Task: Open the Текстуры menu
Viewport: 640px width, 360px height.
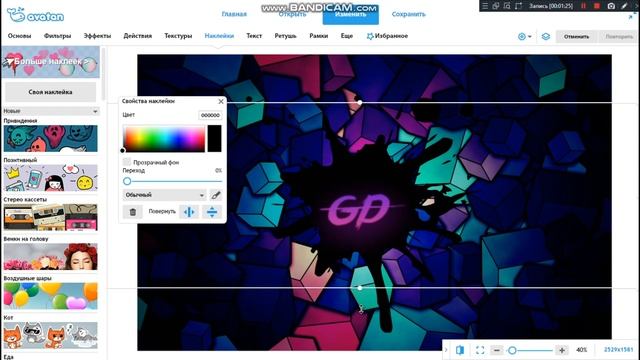Action: (x=178, y=36)
